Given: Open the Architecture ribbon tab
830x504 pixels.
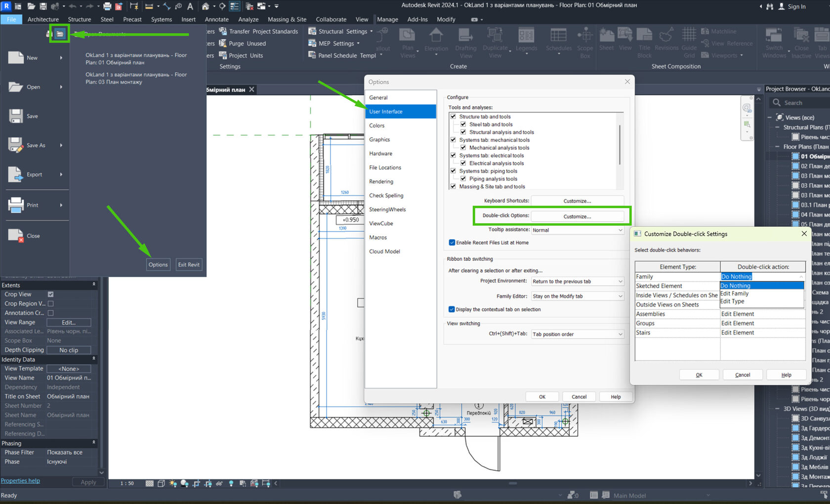Looking at the screenshot, I should tap(43, 19).
